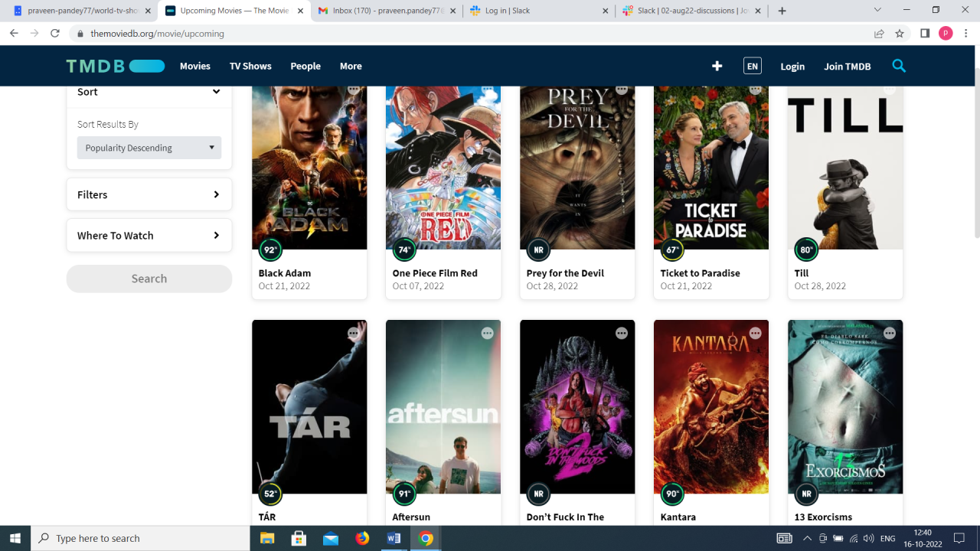Viewport: 980px width, 551px height.
Task: Click Windows taskbar search box
Action: point(140,539)
